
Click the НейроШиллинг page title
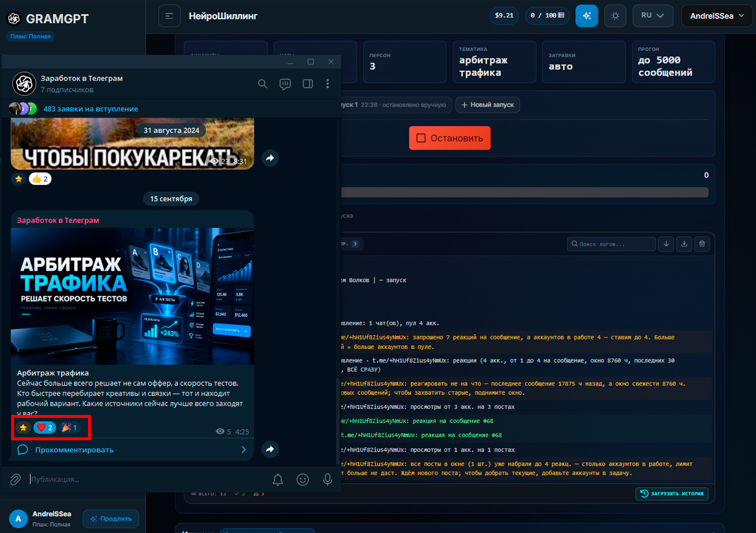[x=223, y=16]
